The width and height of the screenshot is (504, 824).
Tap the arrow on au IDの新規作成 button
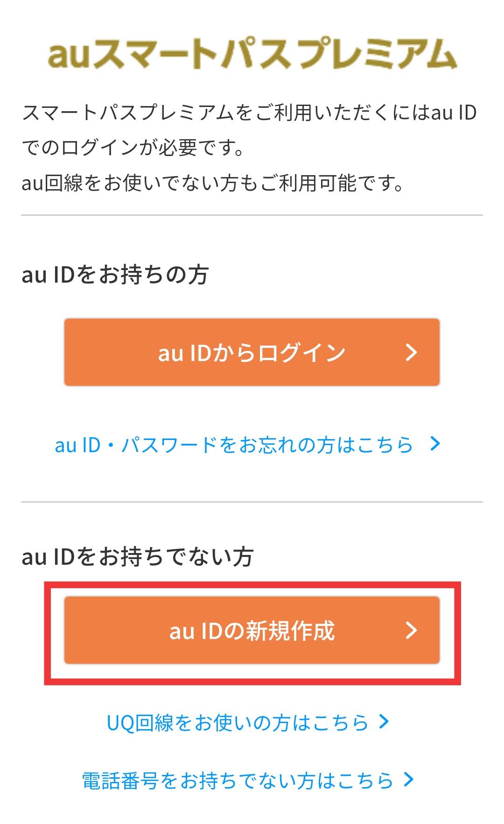point(411,630)
